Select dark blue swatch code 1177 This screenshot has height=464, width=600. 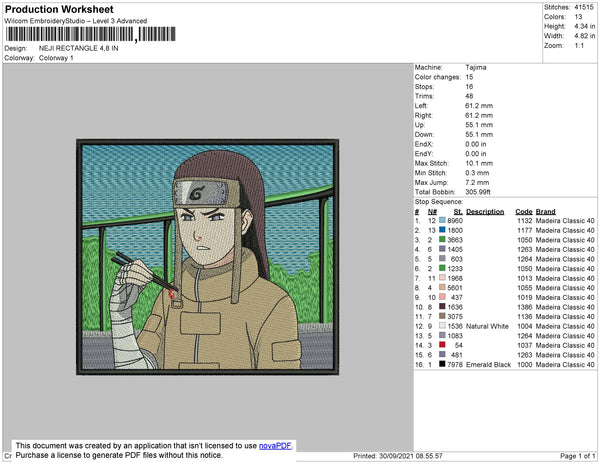coord(442,230)
